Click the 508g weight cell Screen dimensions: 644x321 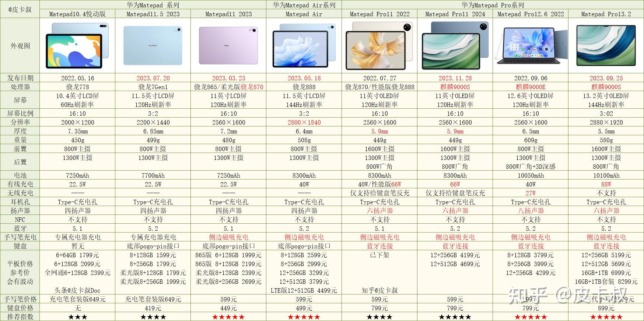(304, 140)
